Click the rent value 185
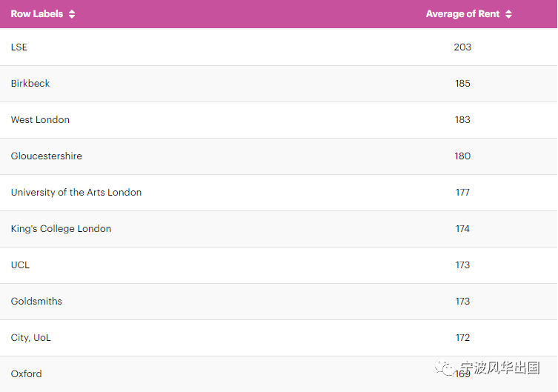This screenshot has height=392, width=558. coord(462,83)
